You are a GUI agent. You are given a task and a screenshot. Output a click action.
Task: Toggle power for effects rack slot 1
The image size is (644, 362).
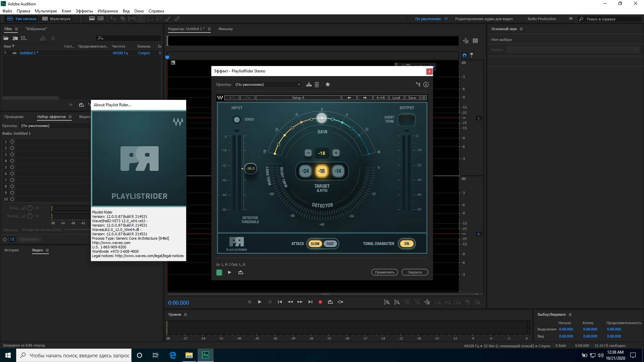[x=12, y=142]
